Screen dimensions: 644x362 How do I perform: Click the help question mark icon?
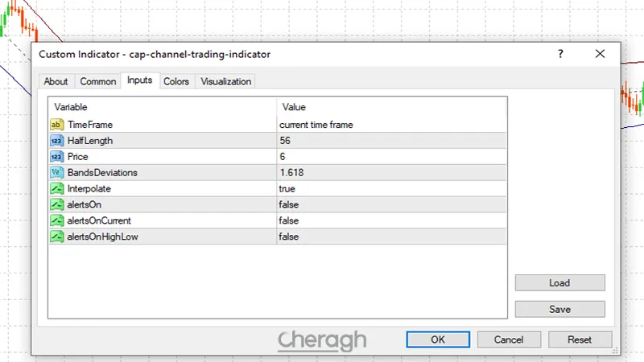click(560, 54)
